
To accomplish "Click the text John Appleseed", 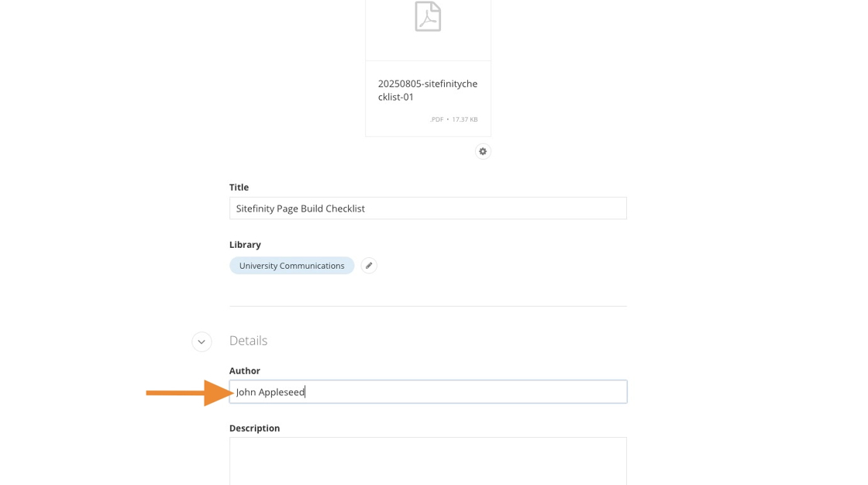I will [270, 392].
